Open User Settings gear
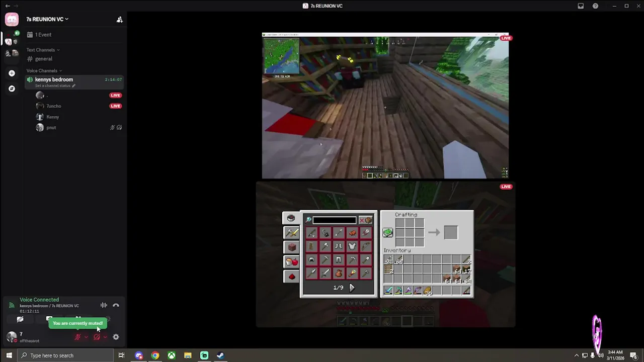 coord(116,337)
